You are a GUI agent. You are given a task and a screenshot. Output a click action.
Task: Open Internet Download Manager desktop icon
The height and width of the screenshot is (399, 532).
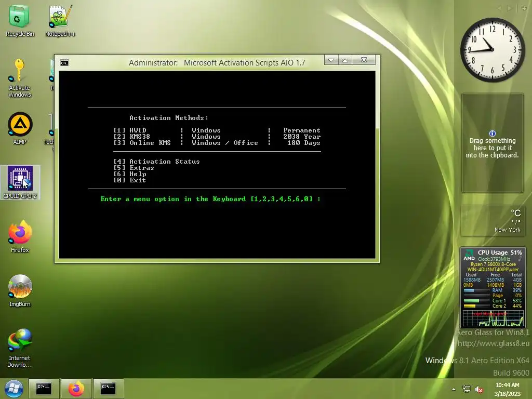(20, 348)
